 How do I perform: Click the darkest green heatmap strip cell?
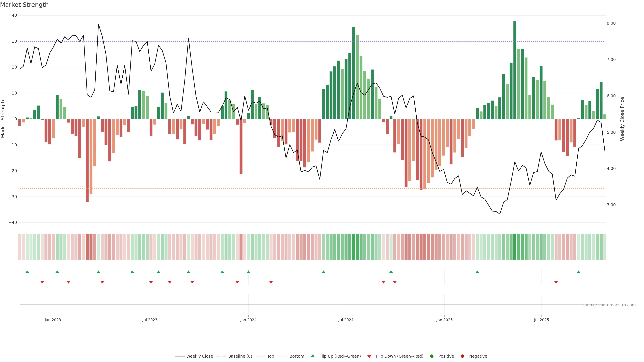(515, 247)
